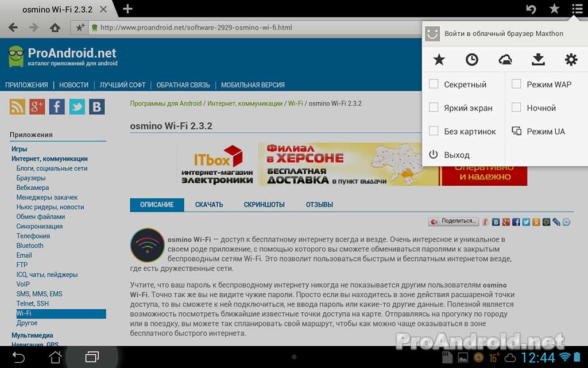Image resolution: width=588 pixels, height=368 pixels.
Task: Enable the Режим WAP checkbox
Action: point(516,84)
